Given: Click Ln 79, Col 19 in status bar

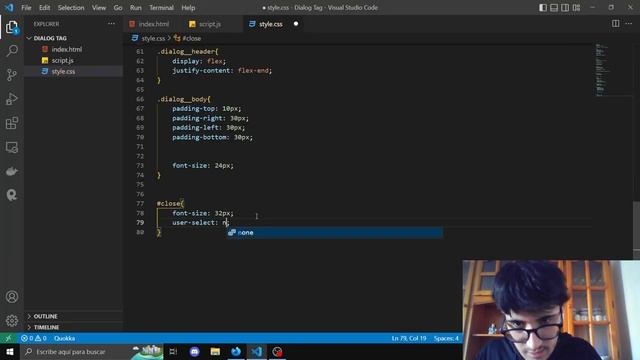Looking at the screenshot, I should point(409,338).
